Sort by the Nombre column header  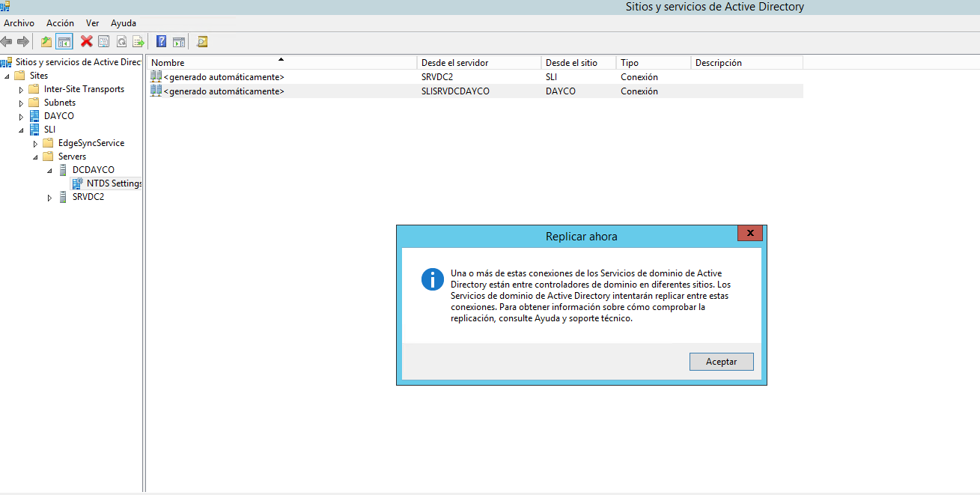coord(281,63)
